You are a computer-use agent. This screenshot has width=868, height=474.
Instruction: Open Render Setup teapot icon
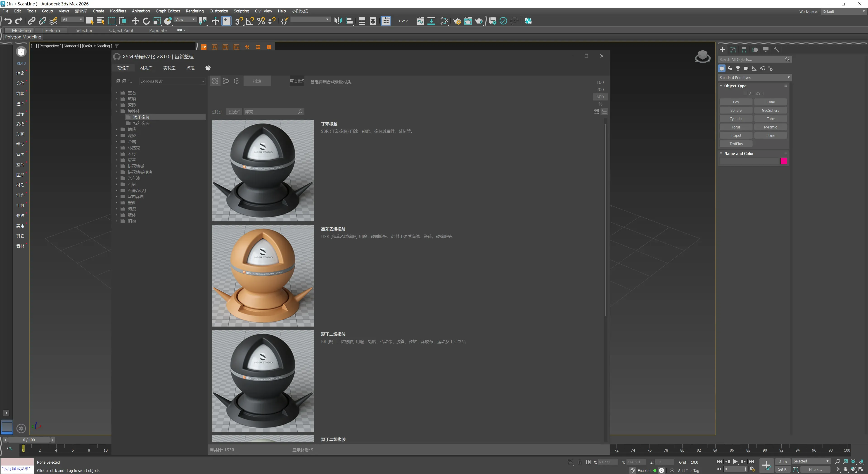coord(457,21)
